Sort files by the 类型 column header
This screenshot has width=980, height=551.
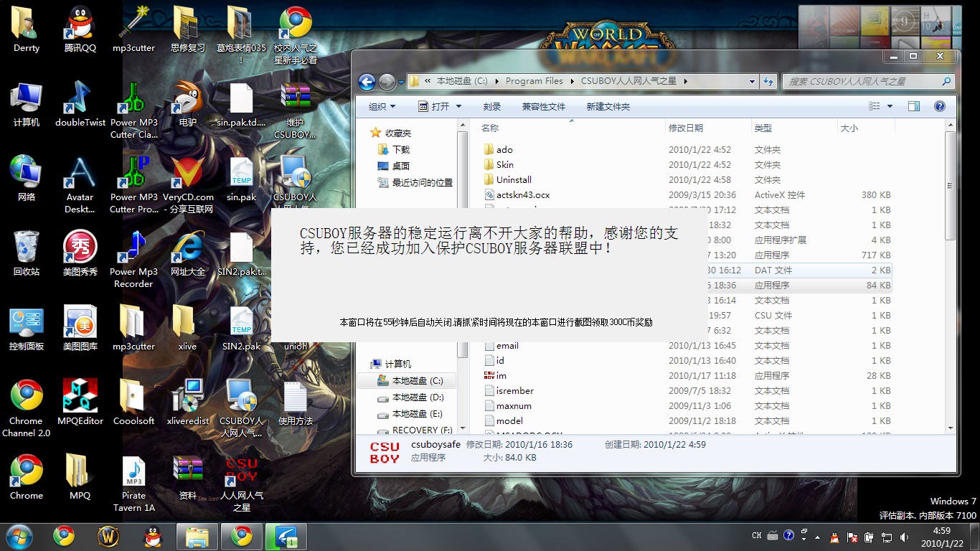793,128
